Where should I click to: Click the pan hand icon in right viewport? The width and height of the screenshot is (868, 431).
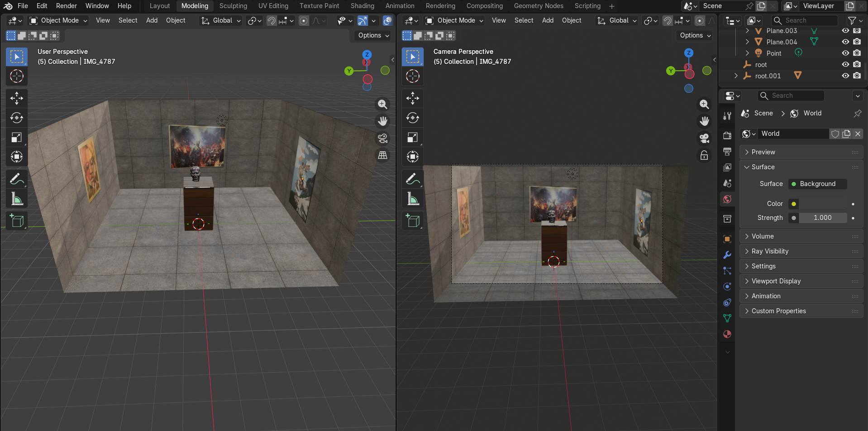tap(704, 121)
